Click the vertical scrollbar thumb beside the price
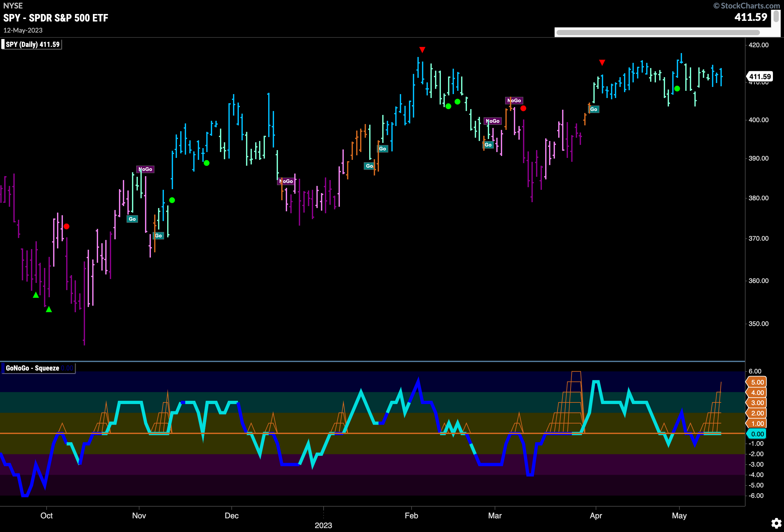 pos(776,17)
